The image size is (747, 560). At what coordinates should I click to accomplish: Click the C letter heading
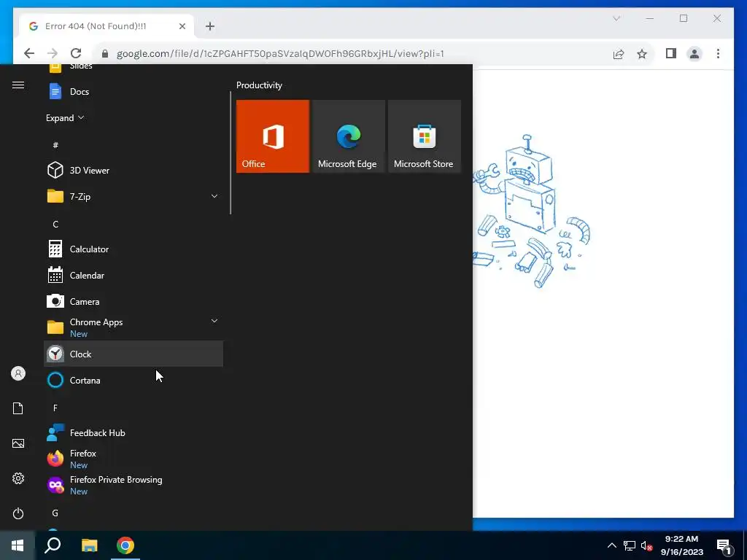[55, 224]
